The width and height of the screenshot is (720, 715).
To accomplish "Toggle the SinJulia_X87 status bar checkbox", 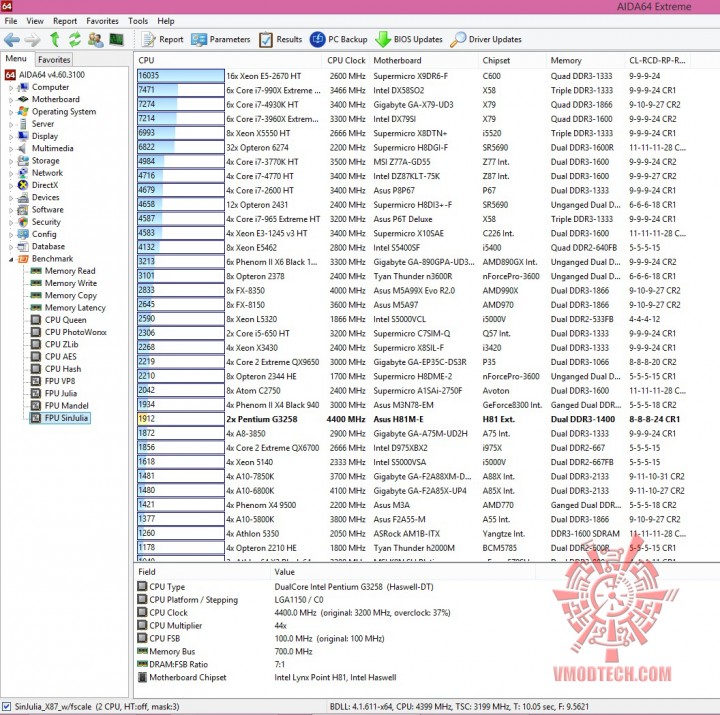I will pyautogui.click(x=6, y=706).
